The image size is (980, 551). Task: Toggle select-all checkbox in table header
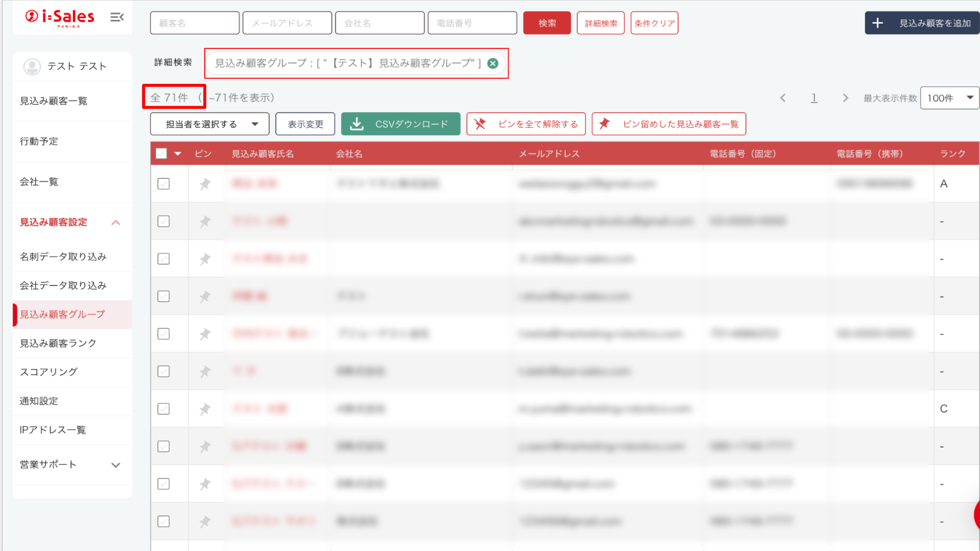[x=162, y=154]
